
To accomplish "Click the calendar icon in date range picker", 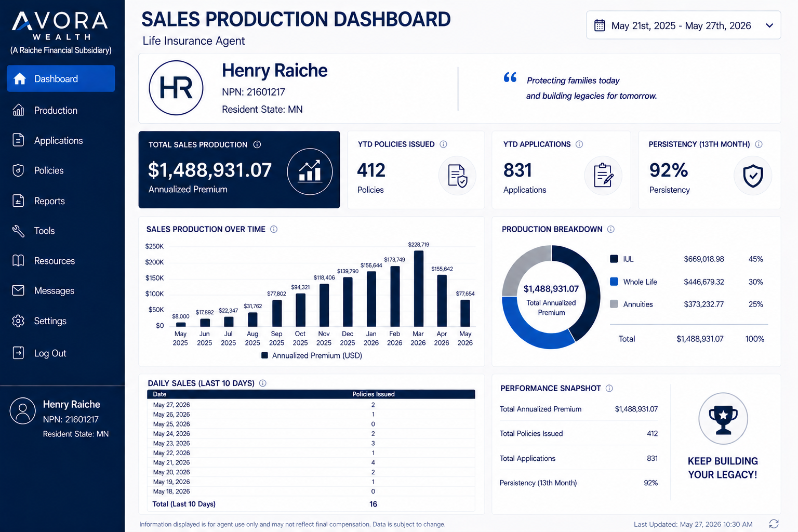I will [x=600, y=25].
